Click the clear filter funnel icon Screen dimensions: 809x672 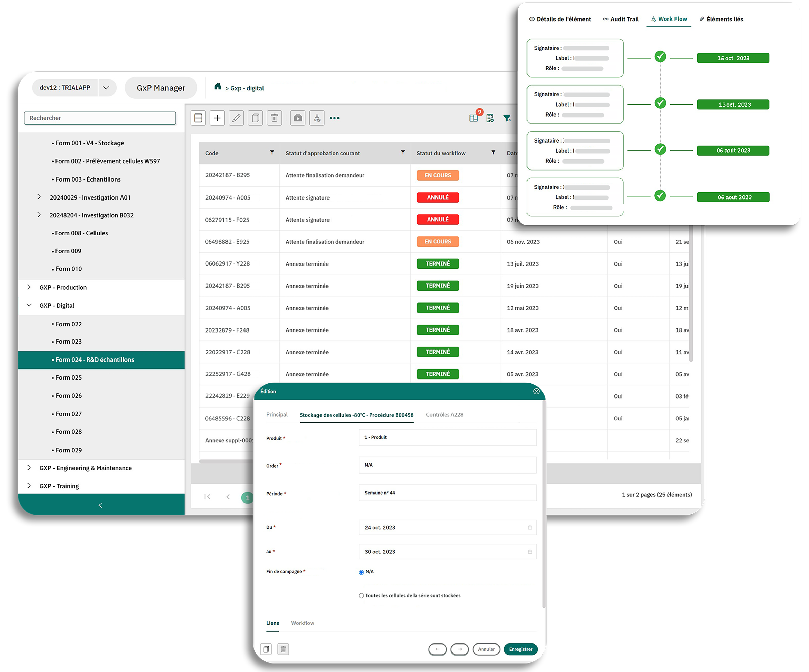coord(507,118)
